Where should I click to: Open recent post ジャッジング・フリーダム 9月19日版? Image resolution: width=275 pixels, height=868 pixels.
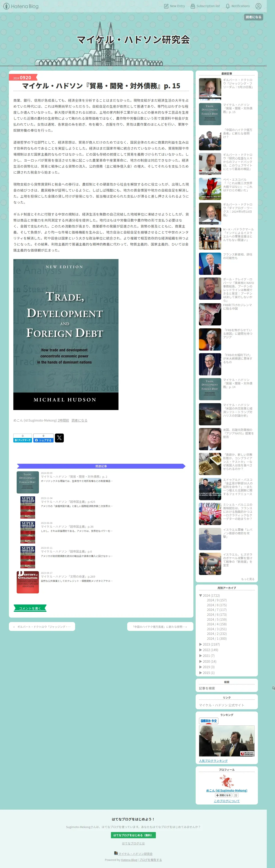[238, 83]
